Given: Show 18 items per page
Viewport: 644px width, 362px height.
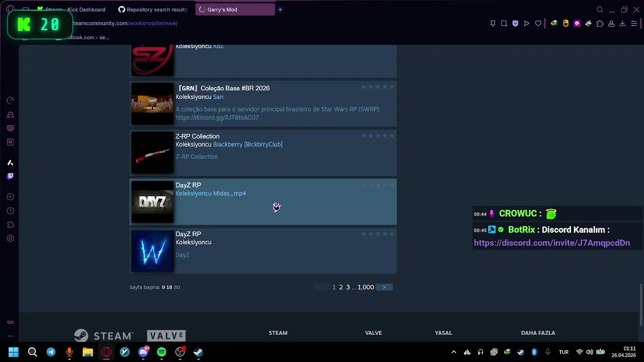Looking at the screenshot, I should pyautogui.click(x=169, y=287).
